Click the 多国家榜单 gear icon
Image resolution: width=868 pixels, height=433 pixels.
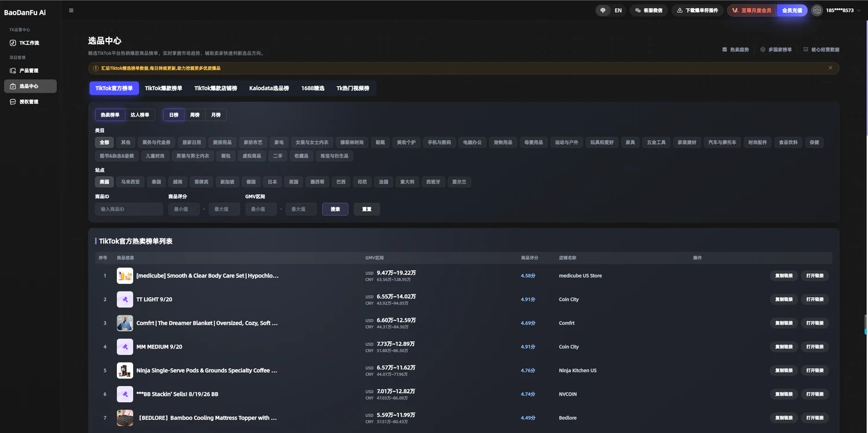[x=763, y=50]
